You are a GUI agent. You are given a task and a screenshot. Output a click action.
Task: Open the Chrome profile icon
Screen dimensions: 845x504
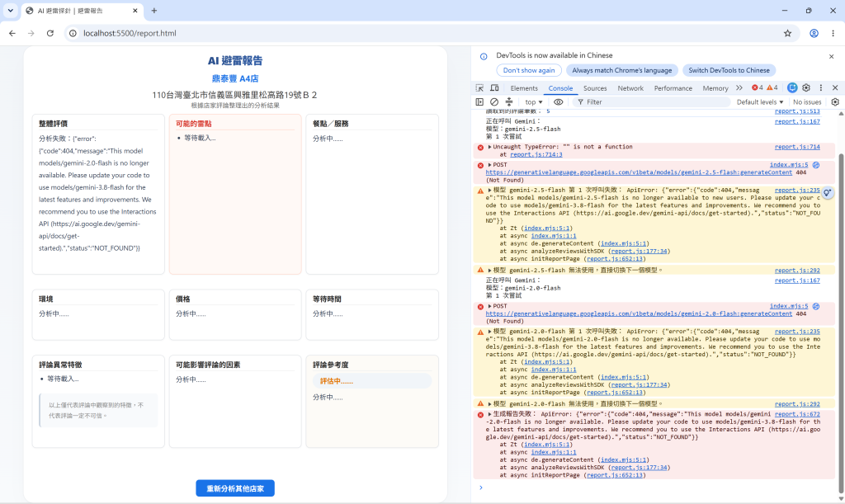[x=814, y=33]
